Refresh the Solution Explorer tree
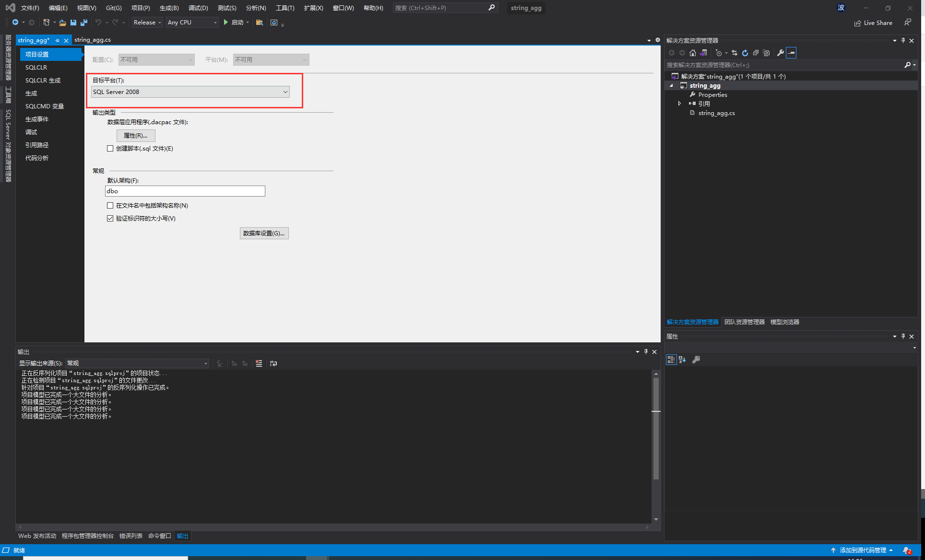The height and width of the screenshot is (560, 925). pos(745,53)
